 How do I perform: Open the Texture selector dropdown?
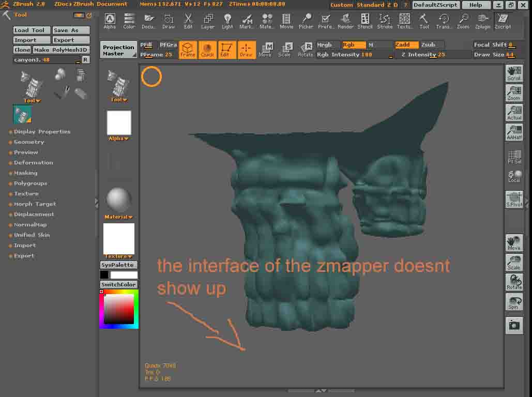118,256
